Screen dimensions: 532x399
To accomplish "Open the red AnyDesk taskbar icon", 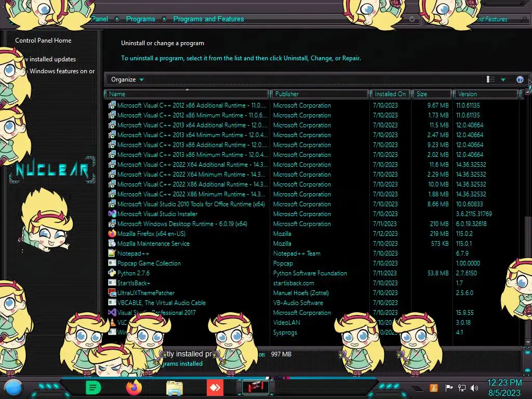I will pos(215,388).
